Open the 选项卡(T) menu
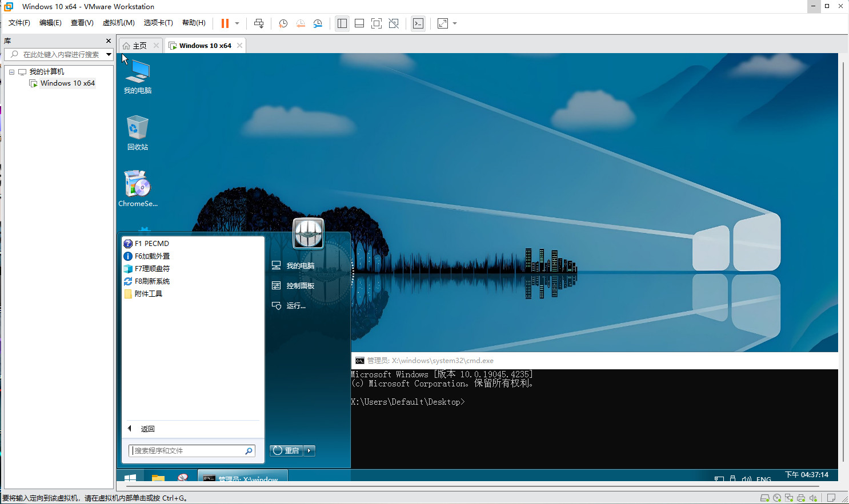The height and width of the screenshot is (504, 849). (158, 23)
